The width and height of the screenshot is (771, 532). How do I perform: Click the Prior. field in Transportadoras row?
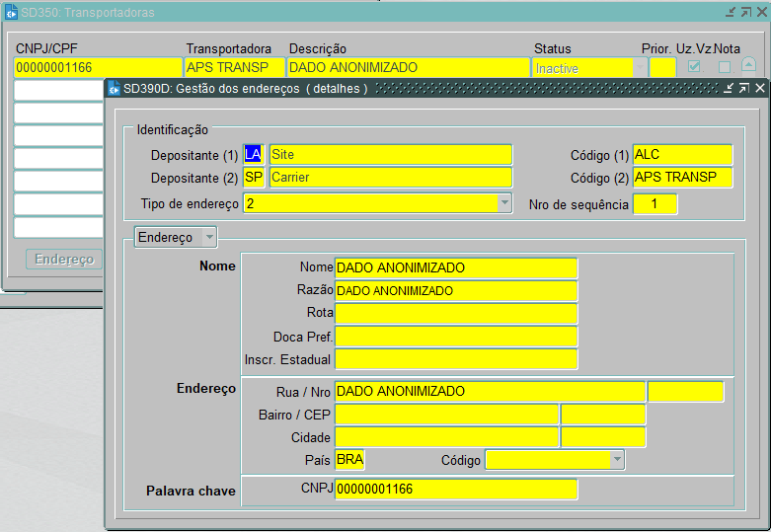click(662, 67)
